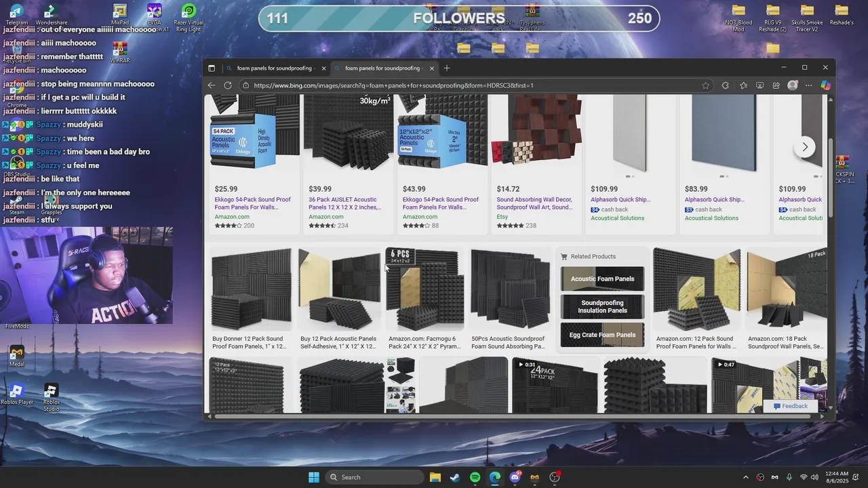Switch to the first foam panels for soundproofing tab
The width and height of the screenshot is (868, 488).
(275, 68)
